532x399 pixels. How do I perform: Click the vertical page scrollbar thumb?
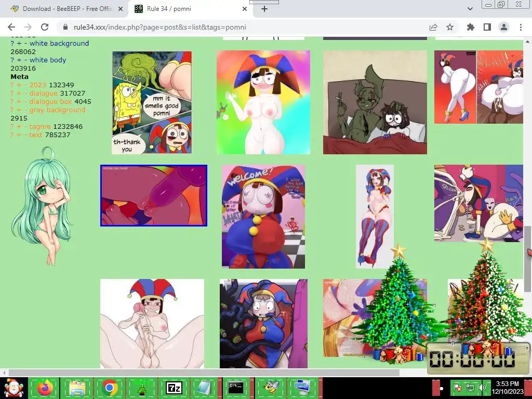[528, 258]
